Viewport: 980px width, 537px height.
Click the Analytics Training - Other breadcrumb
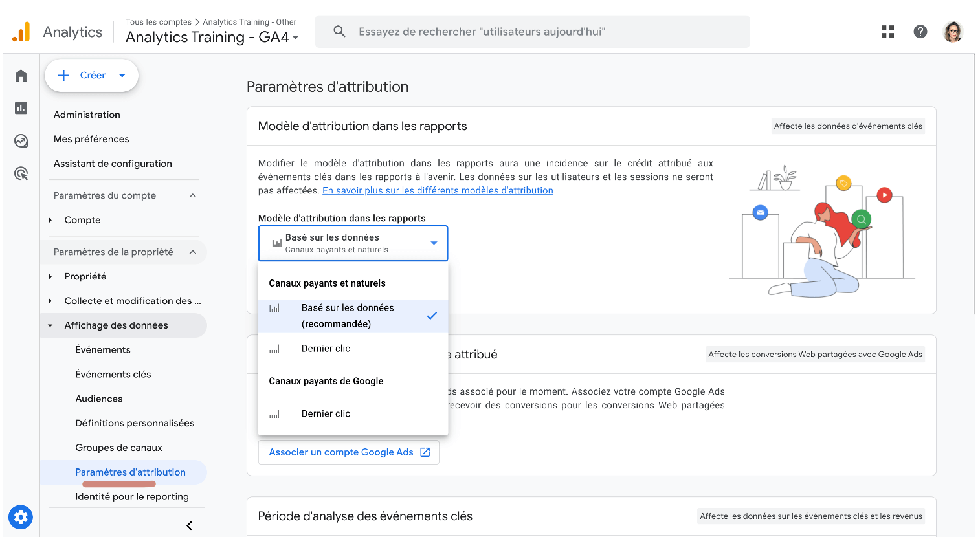(249, 22)
